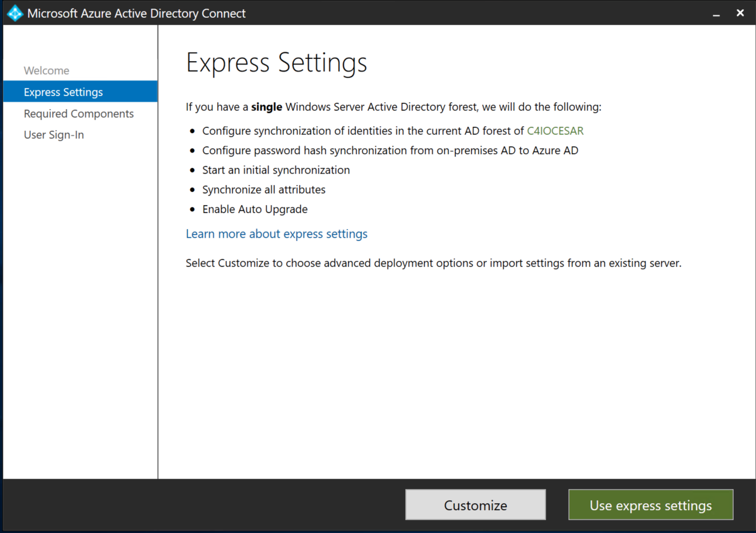
Task: Click Start an initial synchronization text
Action: coord(276,170)
